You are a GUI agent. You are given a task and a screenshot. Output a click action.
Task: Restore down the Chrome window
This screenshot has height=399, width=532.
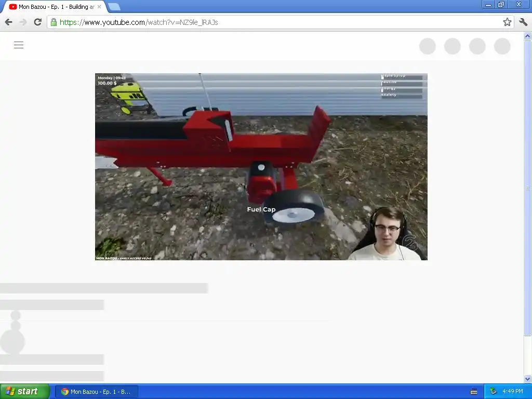click(x=501, y=5)
